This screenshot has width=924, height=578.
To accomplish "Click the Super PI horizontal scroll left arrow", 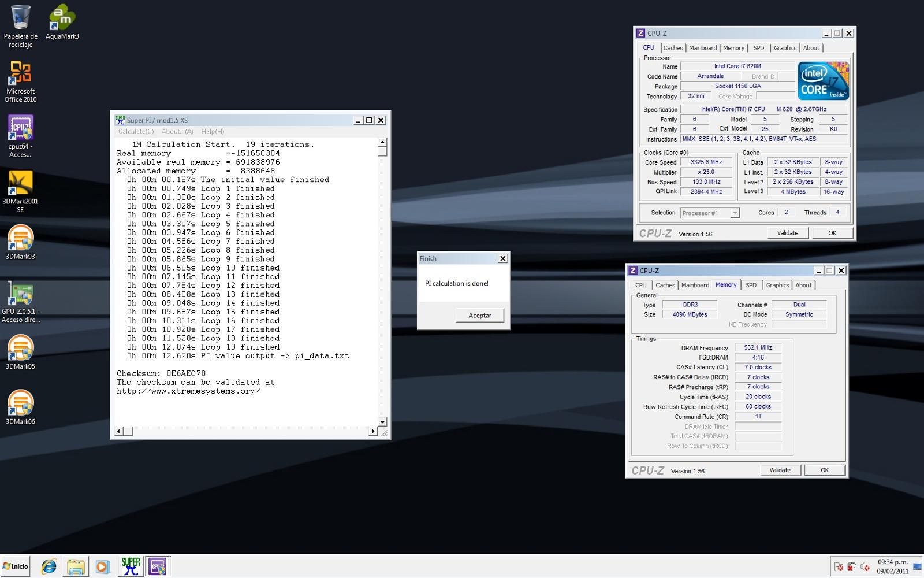I will point(119,431).
